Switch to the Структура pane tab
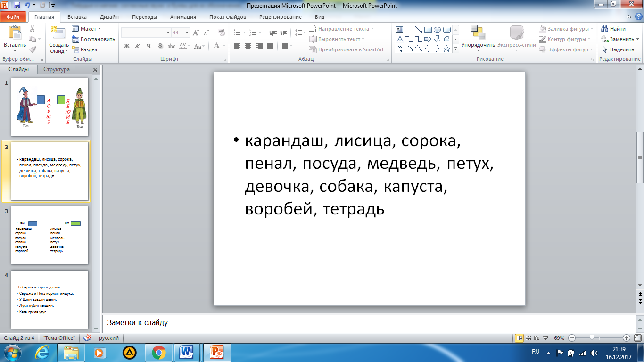 [57, 69]
